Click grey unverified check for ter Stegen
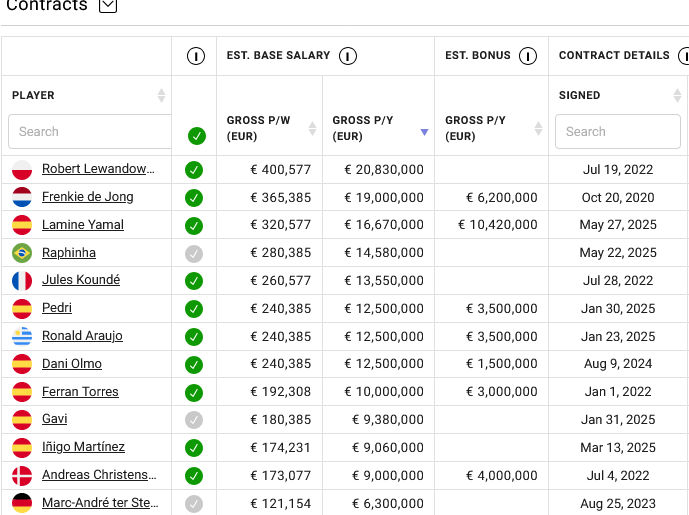Screen dimensions: 689x515 [x=194, y=504]
